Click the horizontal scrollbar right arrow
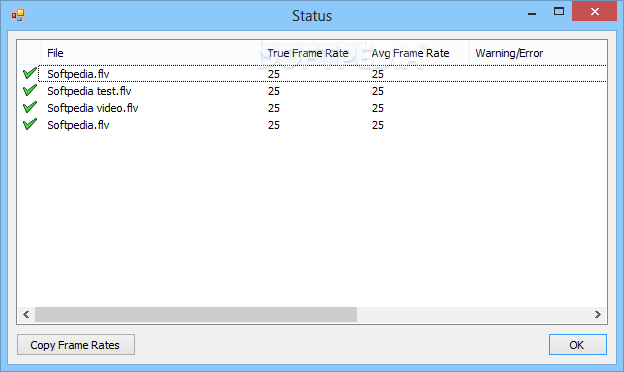This screenshot has width=624, height=372. click(598, 314)
